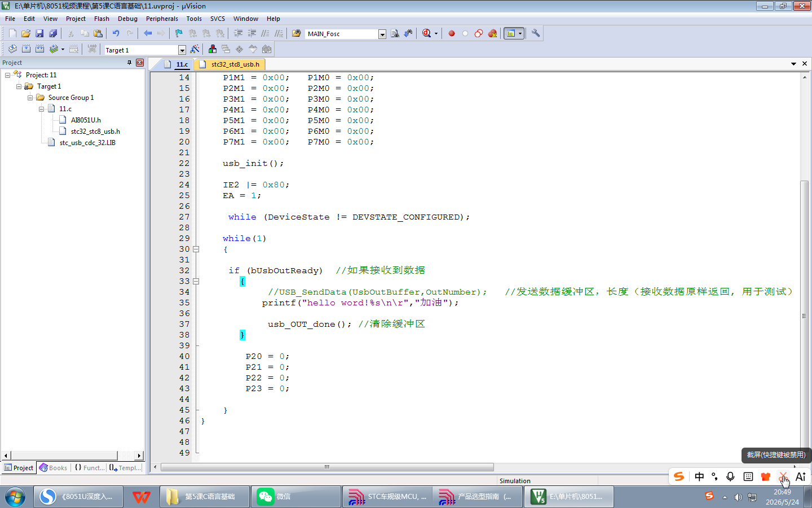
Task: Switch to the Functions panel tab
Action: (x=89, y=468)
